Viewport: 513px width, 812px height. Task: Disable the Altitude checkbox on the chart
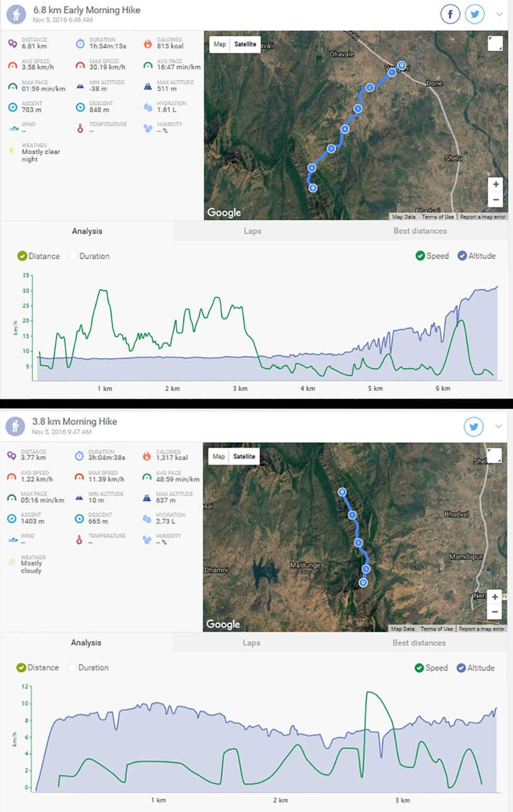tap(461, 256)
